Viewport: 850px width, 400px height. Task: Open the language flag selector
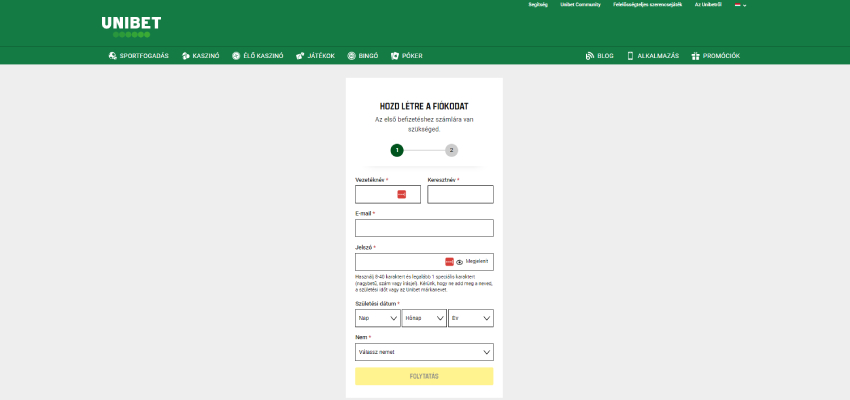click(x=740, y=4)
